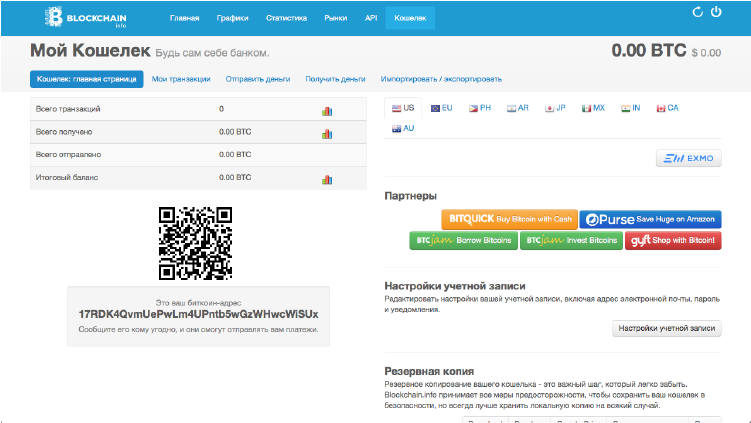Click bitcoin address 17RDK4QvmUePwLm4UPntb5wGzWHwcWiSUx

pyautogui.click(x=198, y=314)
